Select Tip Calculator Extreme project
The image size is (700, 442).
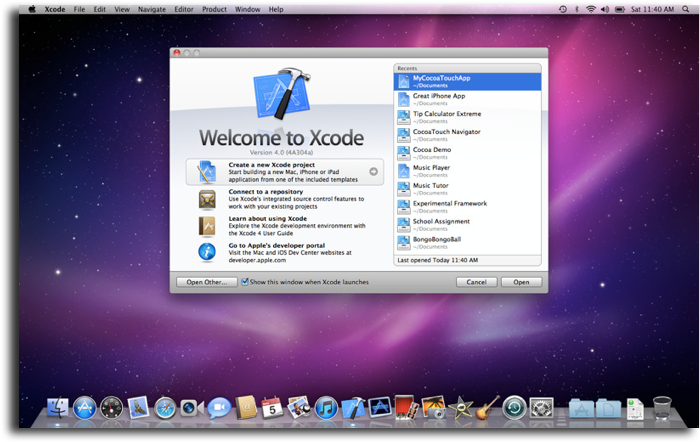coord(468,117)
